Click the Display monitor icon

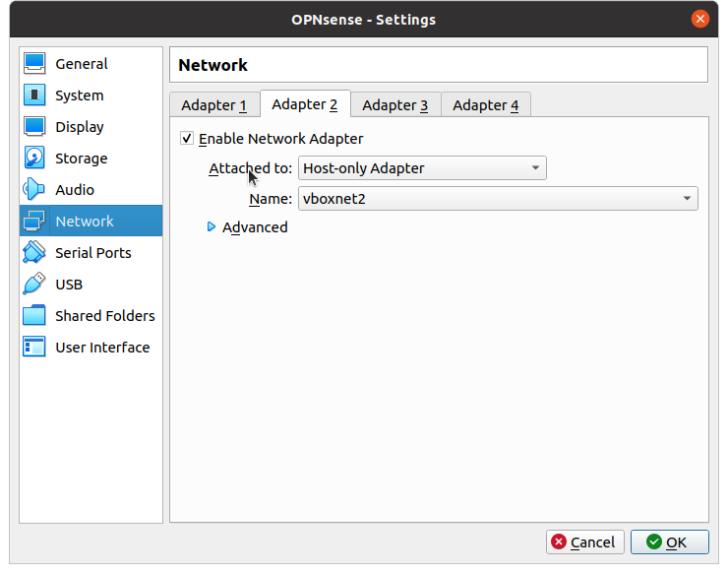[34, 126]
